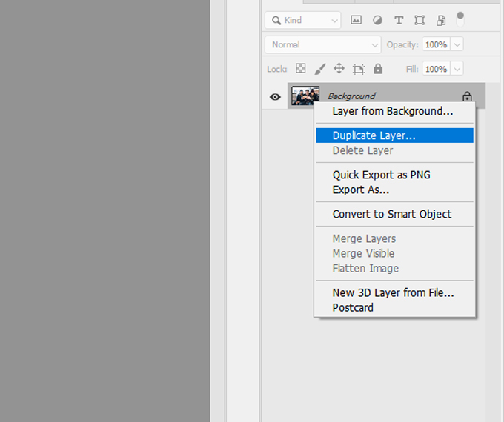Viewport: 504px width, 422px height.
Task: Lock image pixels brush icon
Action: (320, 69)
